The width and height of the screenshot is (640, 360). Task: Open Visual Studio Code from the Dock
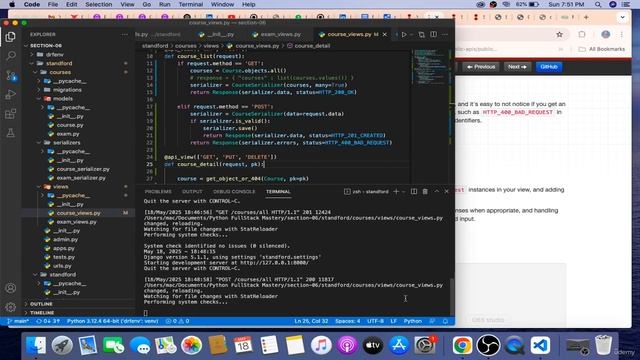click(x=540, y=345)
